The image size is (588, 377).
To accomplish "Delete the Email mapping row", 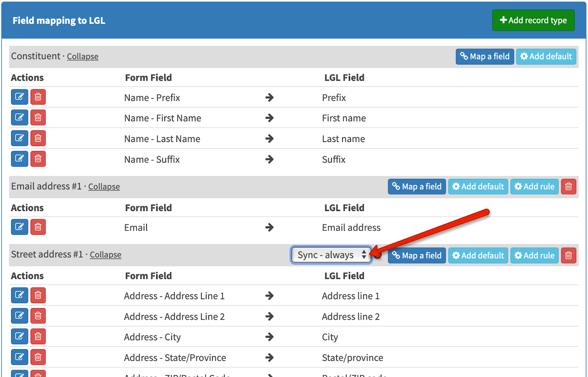I will click(x=38, y=227).
